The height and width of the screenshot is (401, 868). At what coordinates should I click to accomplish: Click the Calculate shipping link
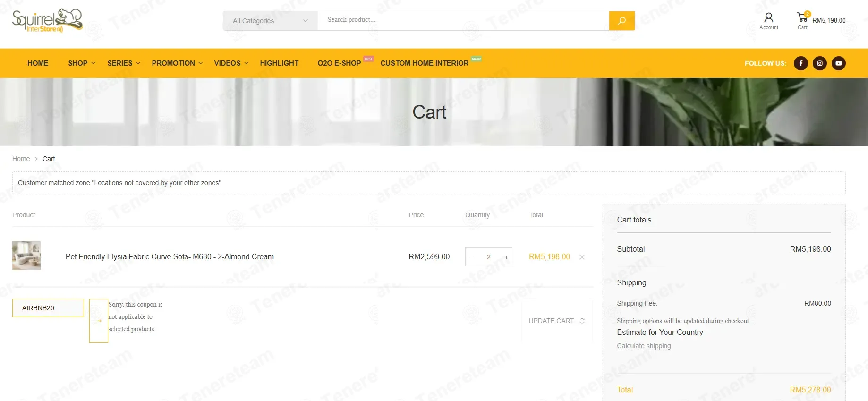point(644,346)
